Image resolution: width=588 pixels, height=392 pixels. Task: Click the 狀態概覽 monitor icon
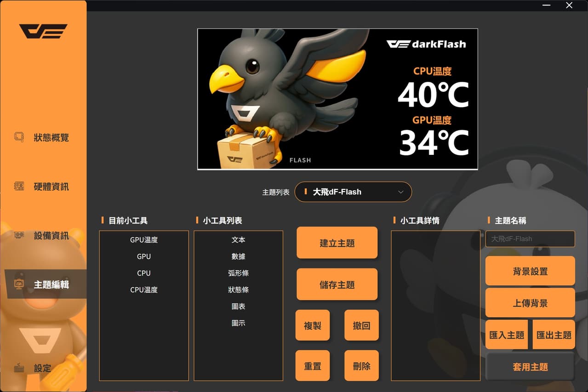pyautogui.click(x=19, y=137)
